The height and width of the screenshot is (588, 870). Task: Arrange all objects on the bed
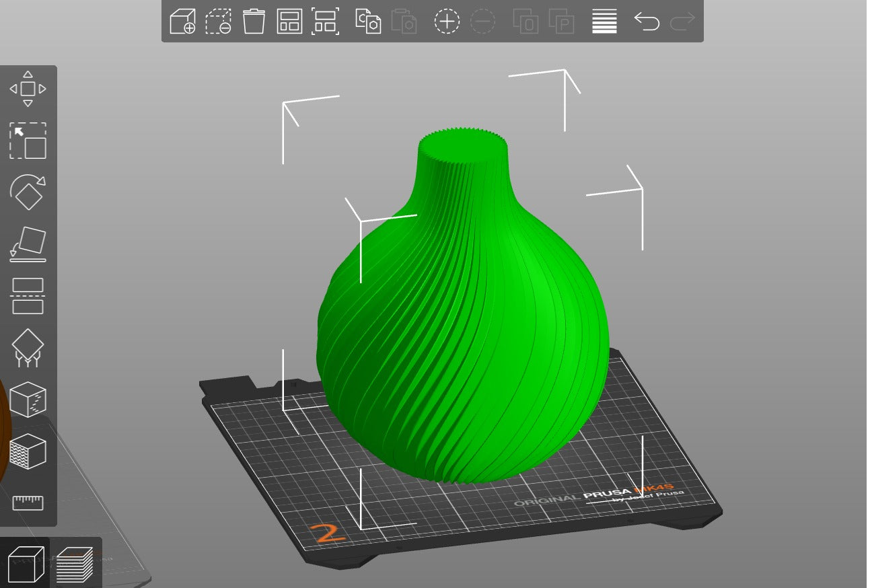289,22
